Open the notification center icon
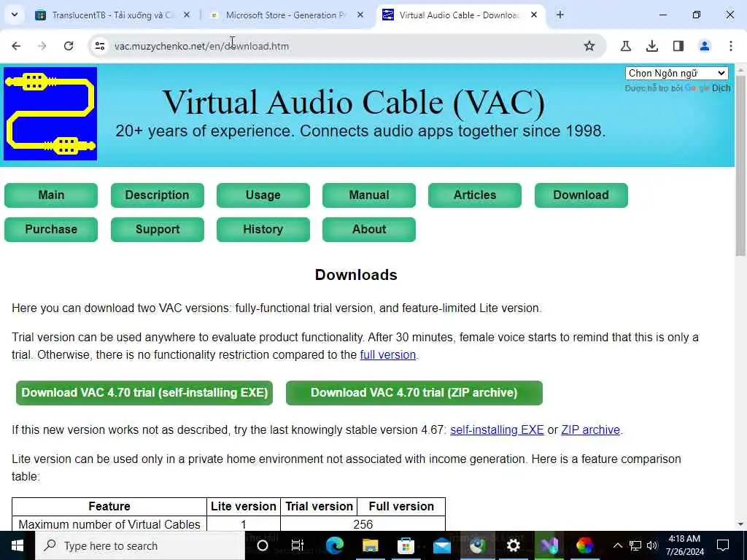This screenshot has height=560, width=747. pos(723,545)
